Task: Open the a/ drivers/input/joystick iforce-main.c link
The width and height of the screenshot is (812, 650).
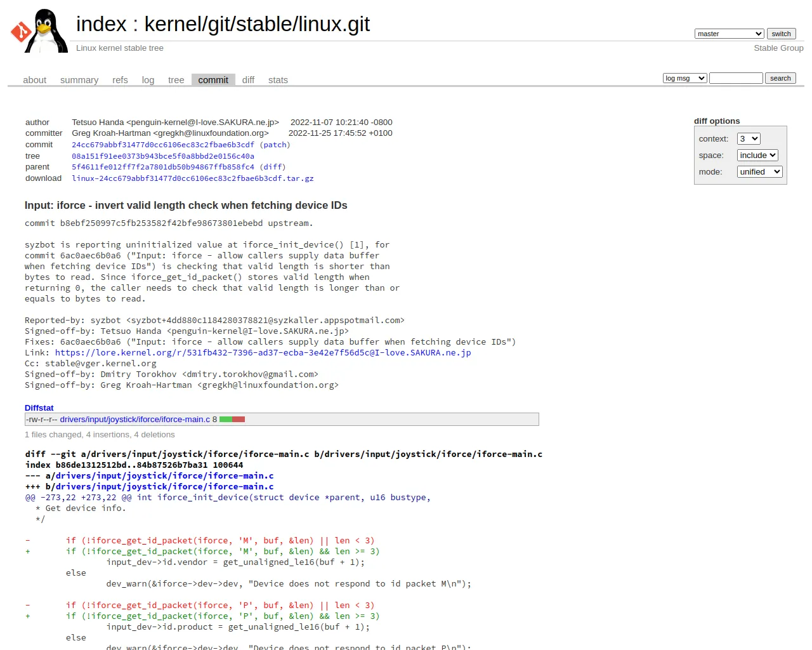Action: pos(164,476)
